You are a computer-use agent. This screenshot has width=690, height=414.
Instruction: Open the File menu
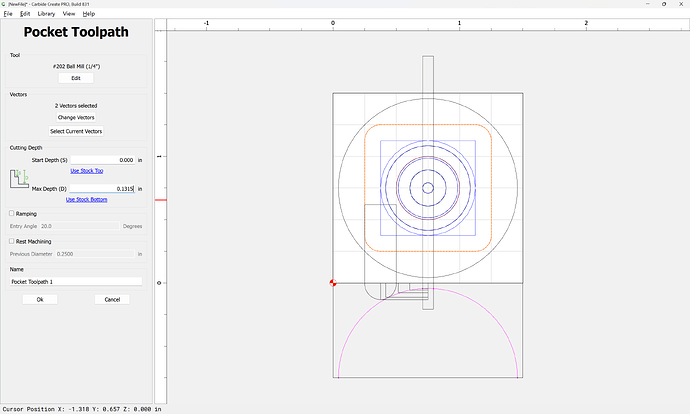point(8,14)
